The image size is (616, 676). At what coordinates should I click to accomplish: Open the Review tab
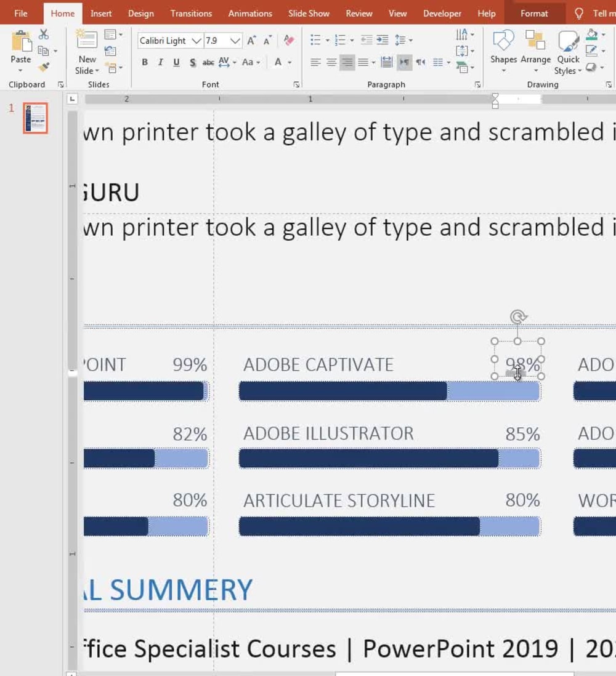coord(359,14)
